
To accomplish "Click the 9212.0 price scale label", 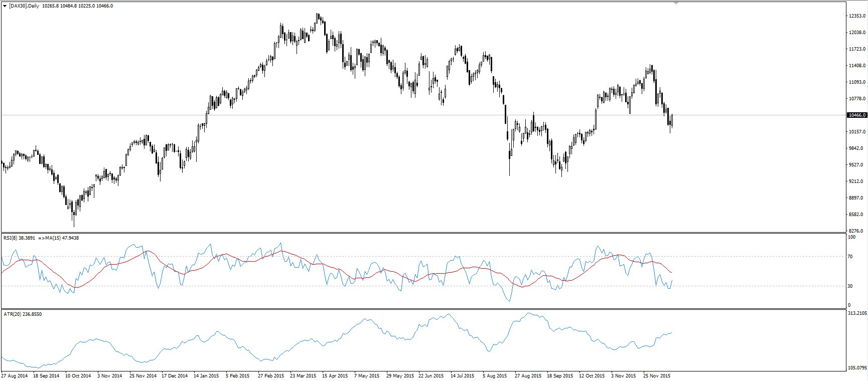I will coord(856,181).
